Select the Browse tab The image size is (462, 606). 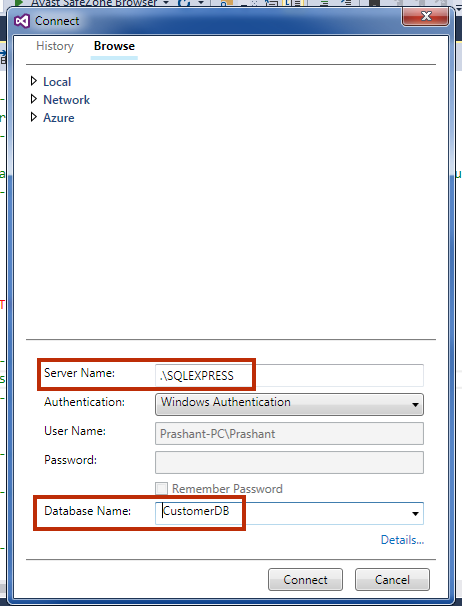(x=114, y=46)
